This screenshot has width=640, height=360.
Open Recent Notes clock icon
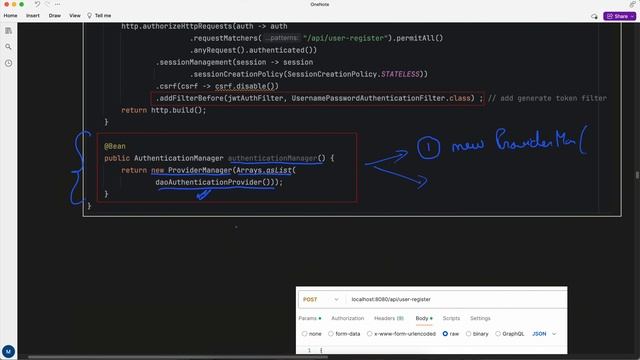[8, 63]
